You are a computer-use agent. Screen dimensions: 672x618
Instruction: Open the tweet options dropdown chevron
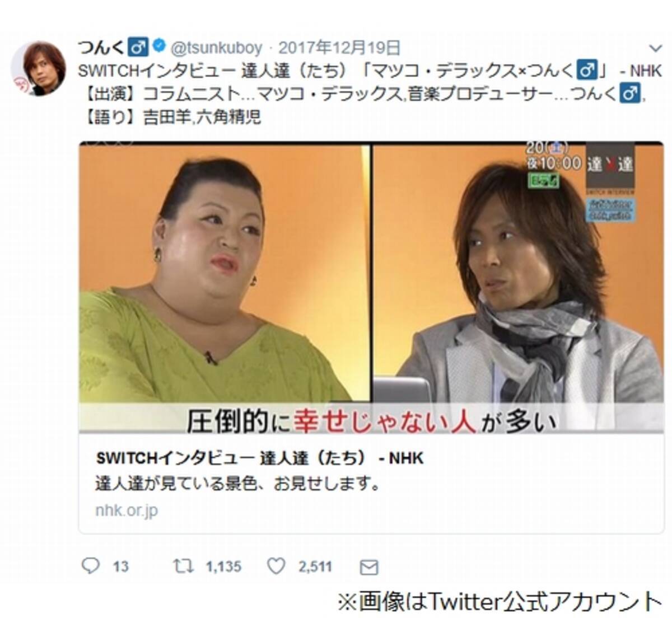coord(655,48)
